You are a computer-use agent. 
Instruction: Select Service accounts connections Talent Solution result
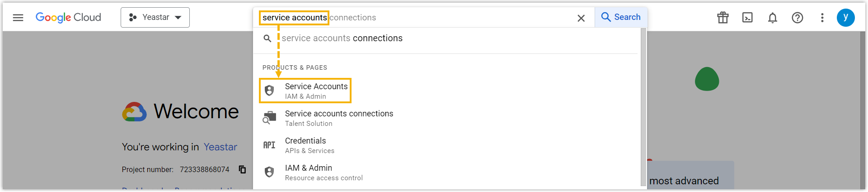point(338,118)
